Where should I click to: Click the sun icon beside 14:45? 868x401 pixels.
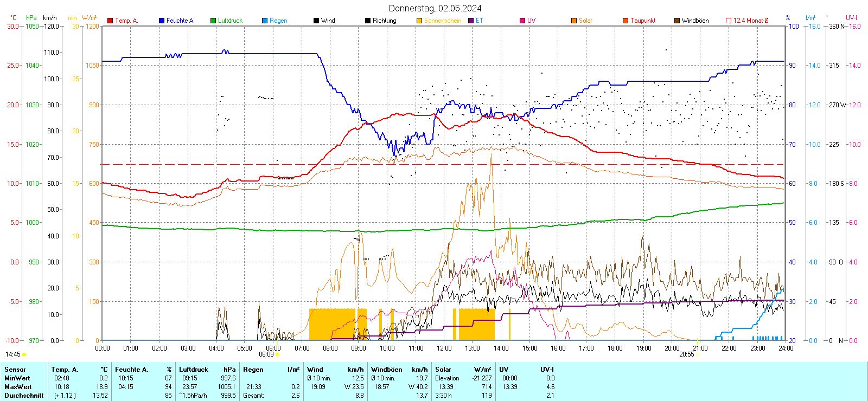coord(24,354)
